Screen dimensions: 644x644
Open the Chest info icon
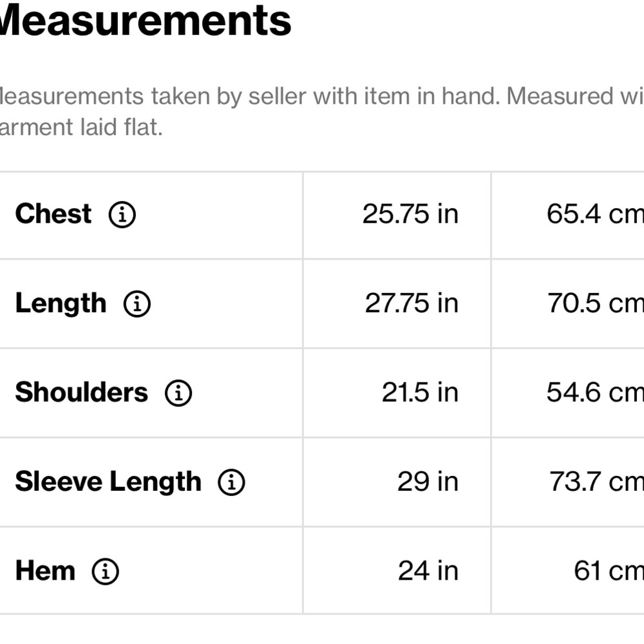tap(122, 214)
